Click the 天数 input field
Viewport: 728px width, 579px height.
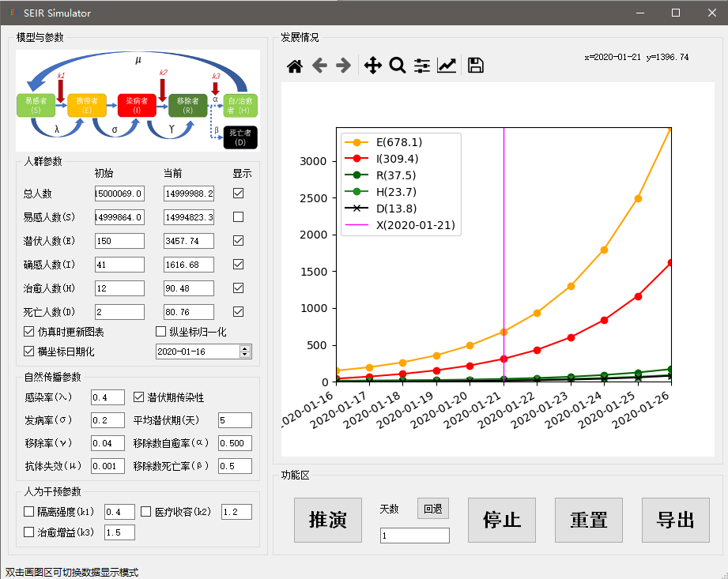point(414,536)
